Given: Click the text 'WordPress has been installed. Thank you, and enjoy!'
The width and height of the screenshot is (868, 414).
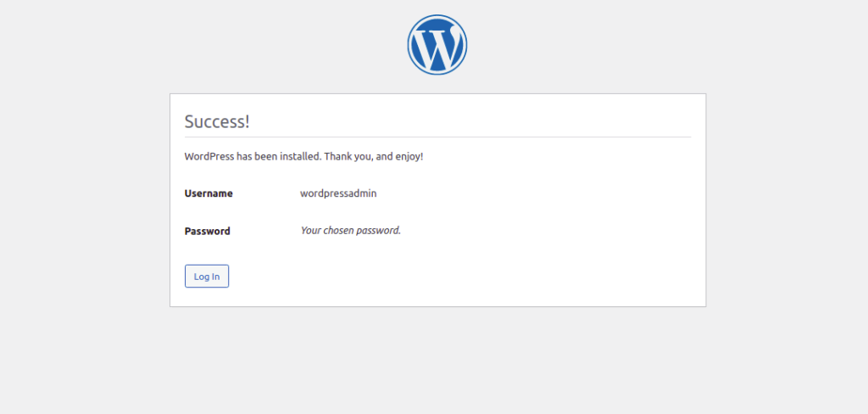Looking at the screenshot, I should [x=304, y=156].
